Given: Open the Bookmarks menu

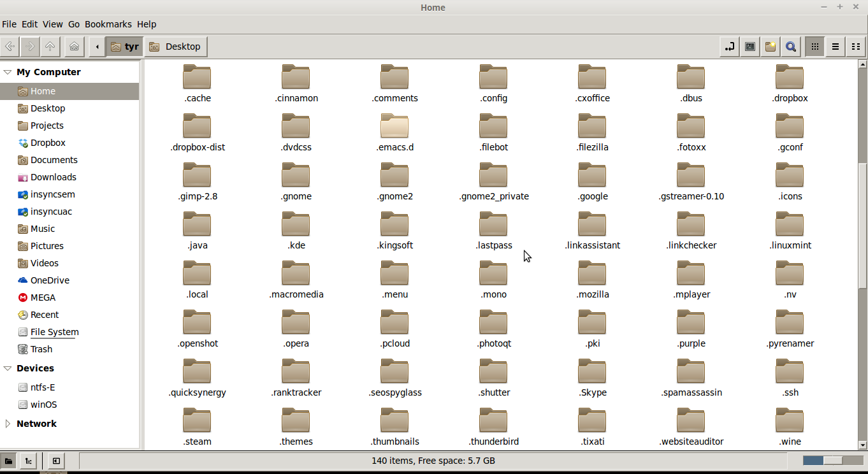Looking at the screenshot, I should pos(108,24).
